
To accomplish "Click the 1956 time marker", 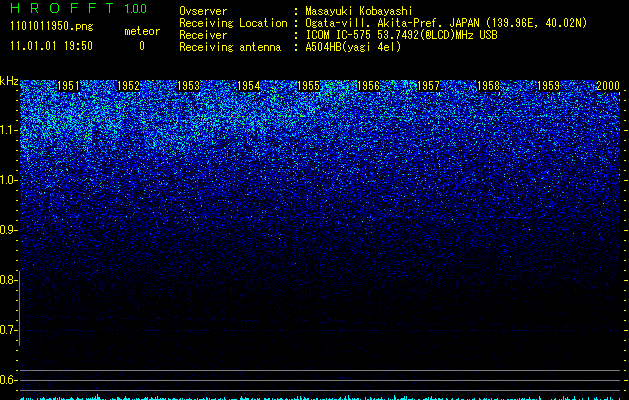I will (x=369, y=86).
